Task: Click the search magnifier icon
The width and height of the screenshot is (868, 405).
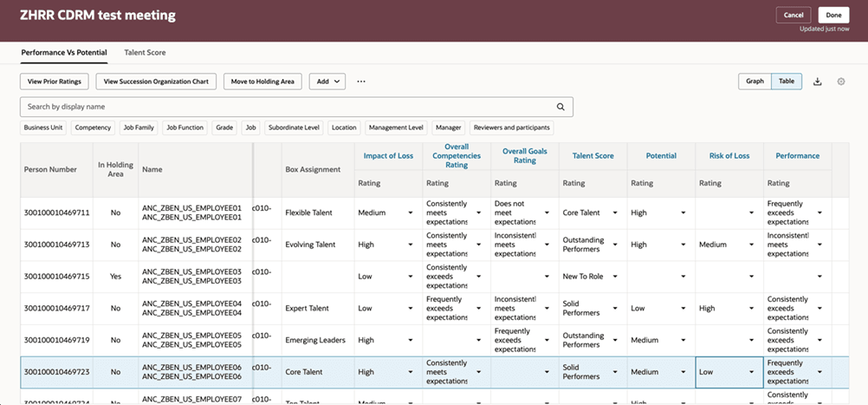Action: [x=560, y=107]
